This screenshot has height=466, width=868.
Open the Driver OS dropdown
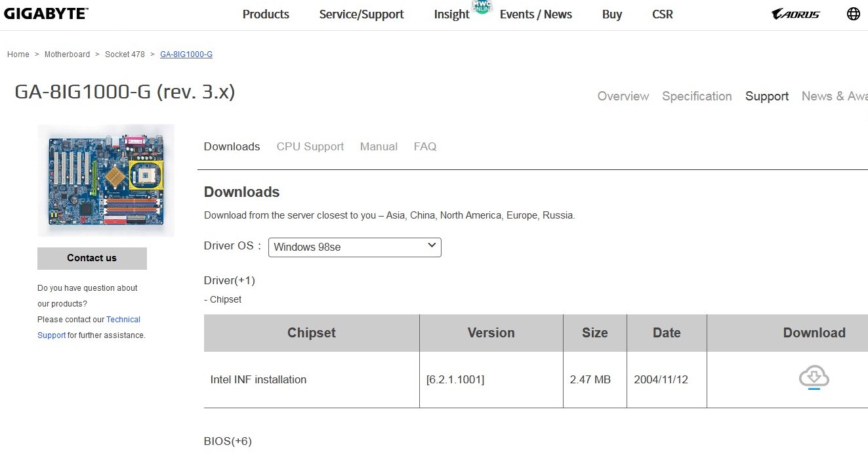[x=355, y=247]
